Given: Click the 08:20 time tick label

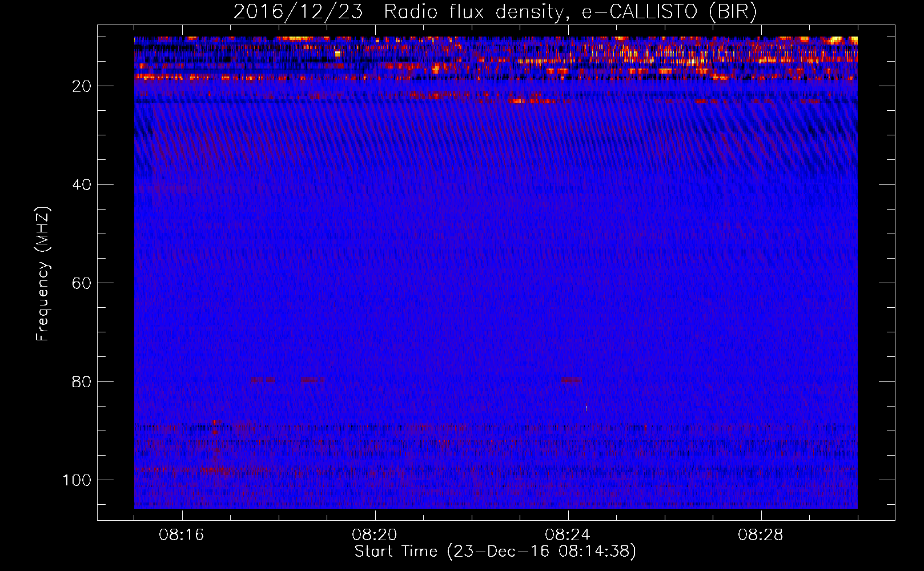Looking at the screenshot, I should (x=375, y=535).
